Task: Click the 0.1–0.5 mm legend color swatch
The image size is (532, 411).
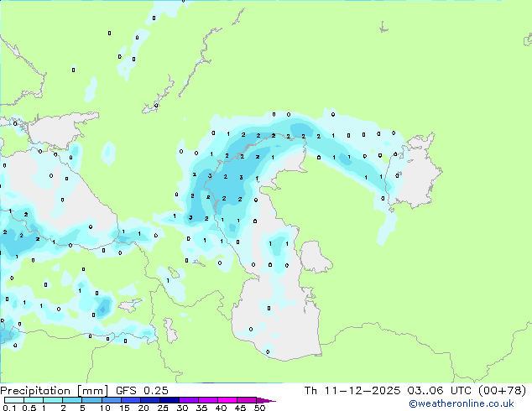Action: [14, 400]
